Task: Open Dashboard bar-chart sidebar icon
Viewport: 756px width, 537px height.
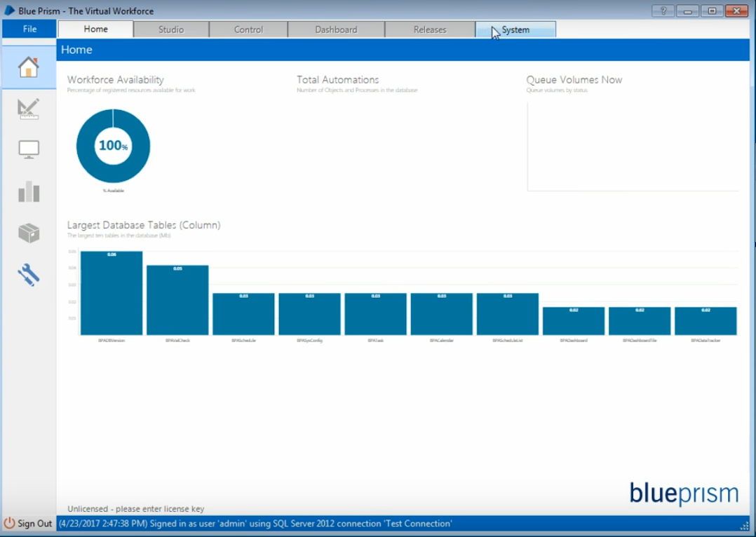Action: click(28, 191)
